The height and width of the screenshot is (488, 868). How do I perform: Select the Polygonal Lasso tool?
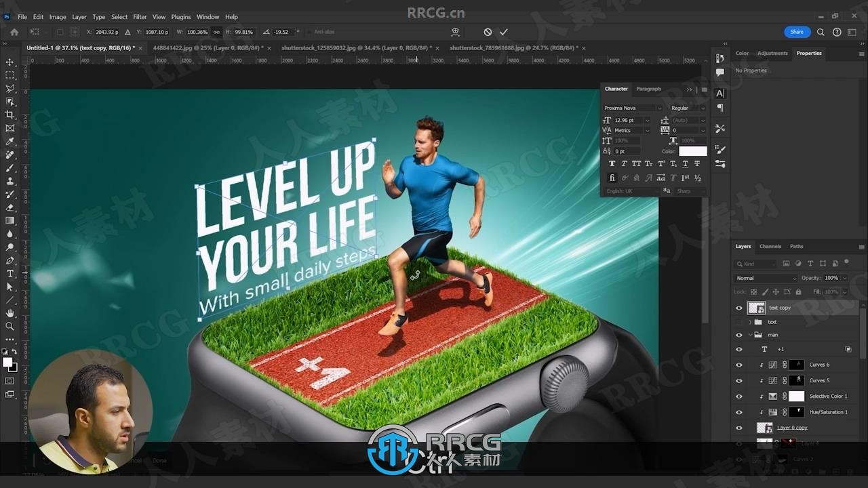(x=10, y=88)
